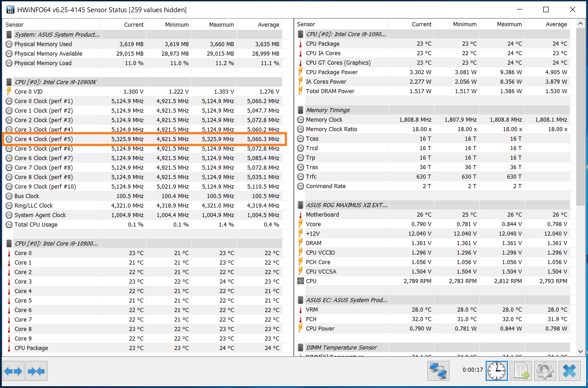Click the clock icon beside Bus Clock

point(9,196)
